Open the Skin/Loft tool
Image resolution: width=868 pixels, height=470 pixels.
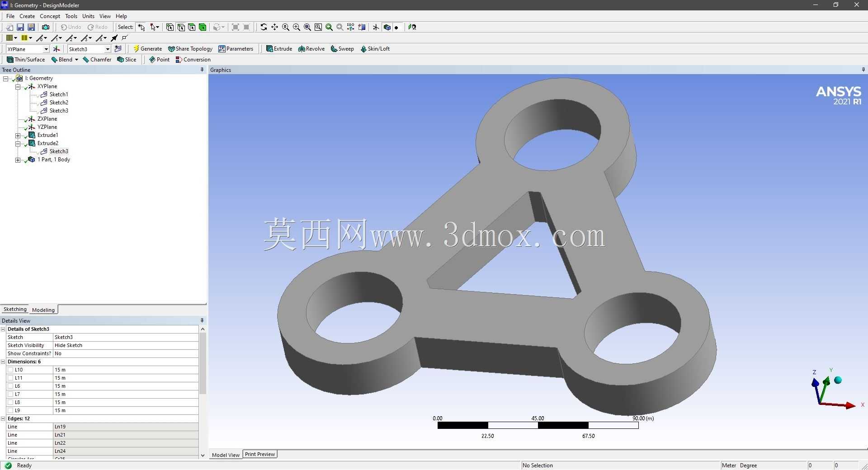[375, 49]
